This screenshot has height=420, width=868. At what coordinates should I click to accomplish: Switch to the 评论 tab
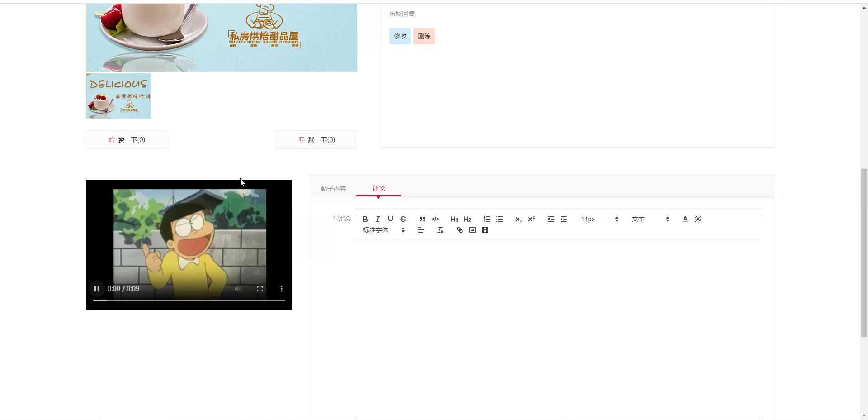(378, 189)
